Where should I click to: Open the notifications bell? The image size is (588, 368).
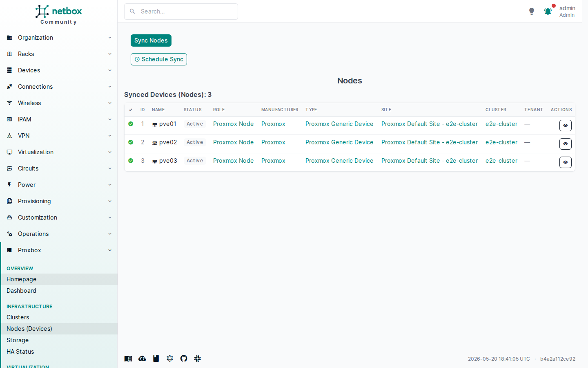[548, 11]
